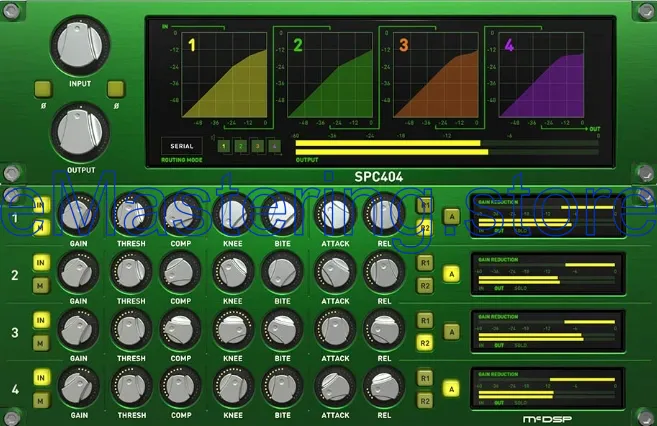Click band 4 ATTACK knob

click(335, 387)
